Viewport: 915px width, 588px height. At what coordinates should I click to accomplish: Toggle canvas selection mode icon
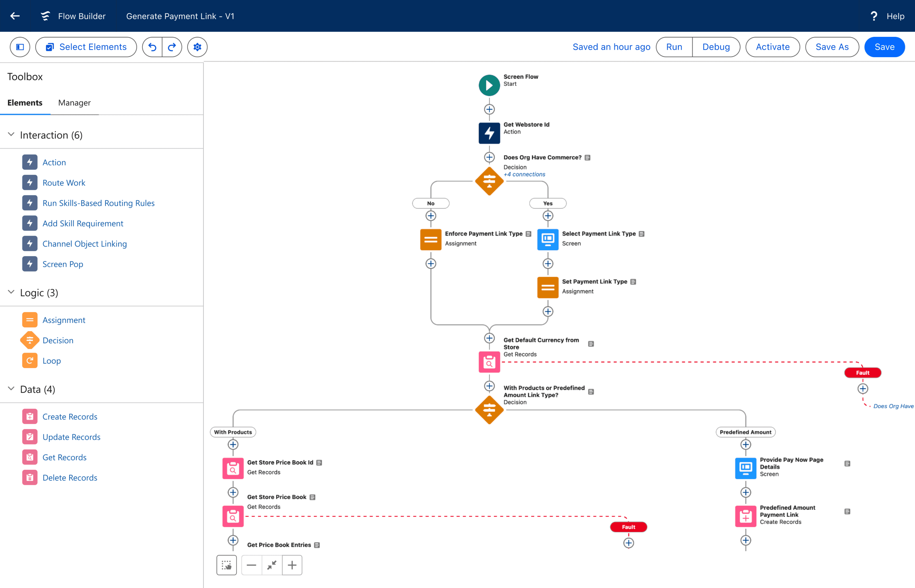click(x=227, y=565)
